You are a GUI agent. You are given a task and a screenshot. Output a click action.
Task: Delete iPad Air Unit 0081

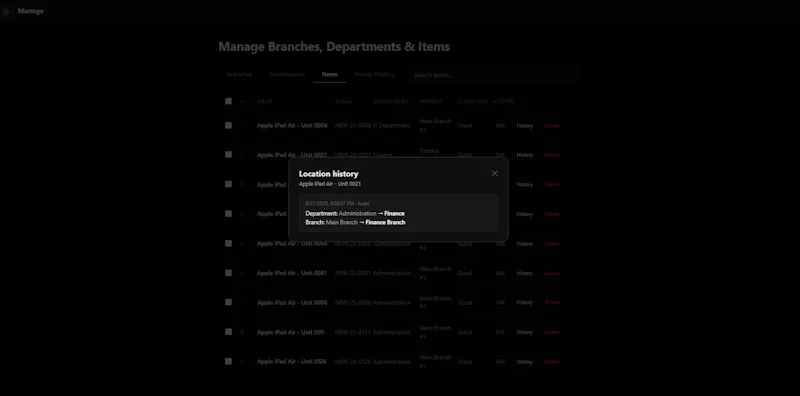coord(552,274)
